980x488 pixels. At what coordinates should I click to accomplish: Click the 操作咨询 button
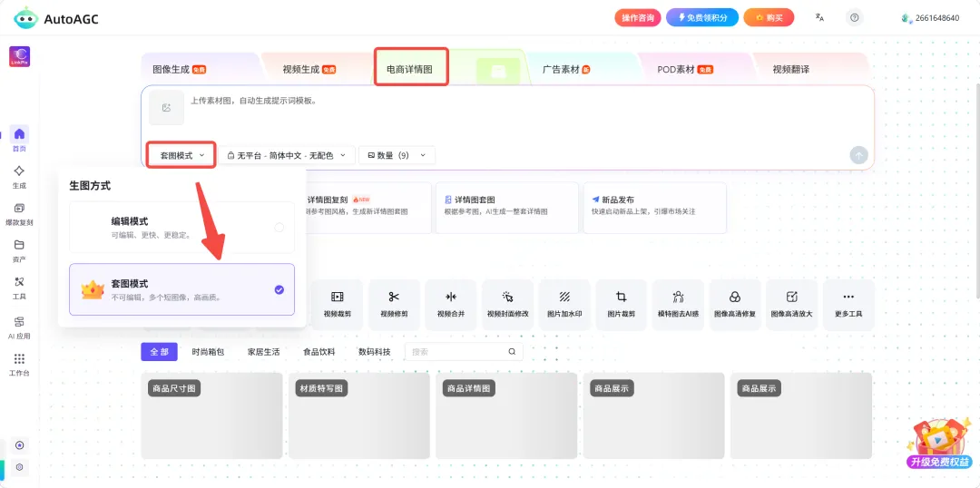pyautogui.click(x=638, y=17)
